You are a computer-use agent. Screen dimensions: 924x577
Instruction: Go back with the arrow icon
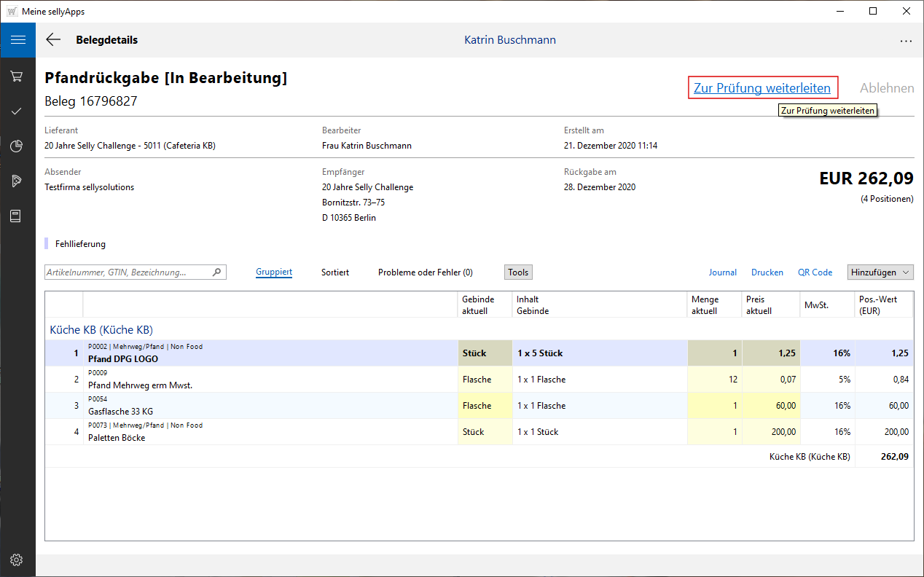click(53, 40)
